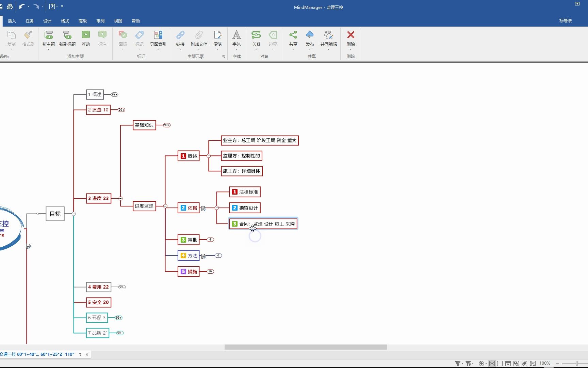The image size is (588, 368).
Task: Collapse the 进度监理 subtopics
Action: (165, 206)
